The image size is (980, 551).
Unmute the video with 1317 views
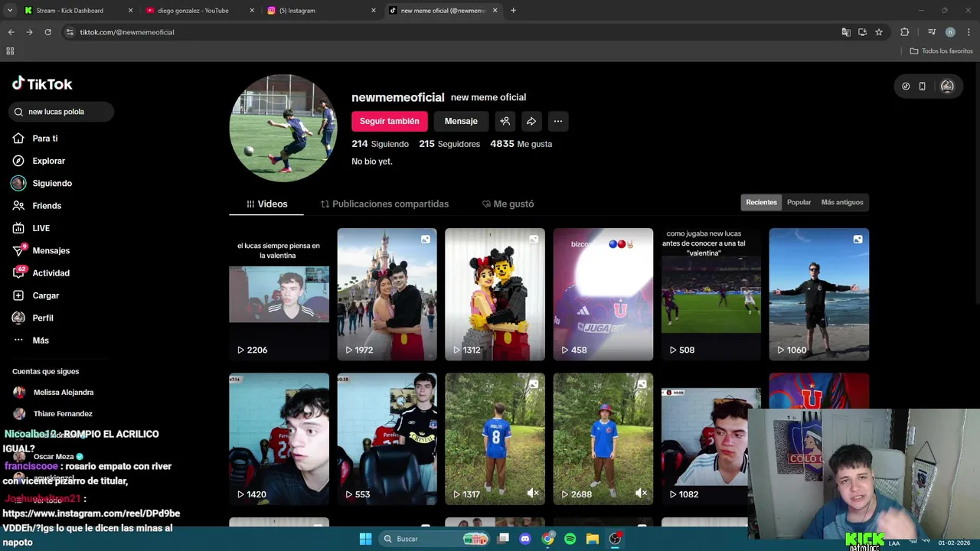click(533, 494)
